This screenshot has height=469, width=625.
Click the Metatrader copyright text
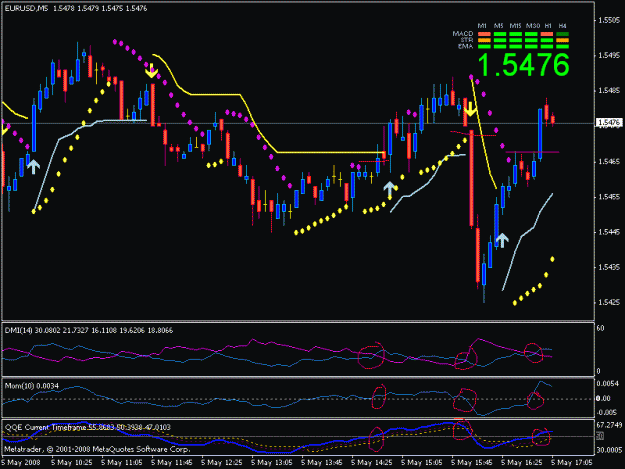pyautogui.click(x=97, y=449)
